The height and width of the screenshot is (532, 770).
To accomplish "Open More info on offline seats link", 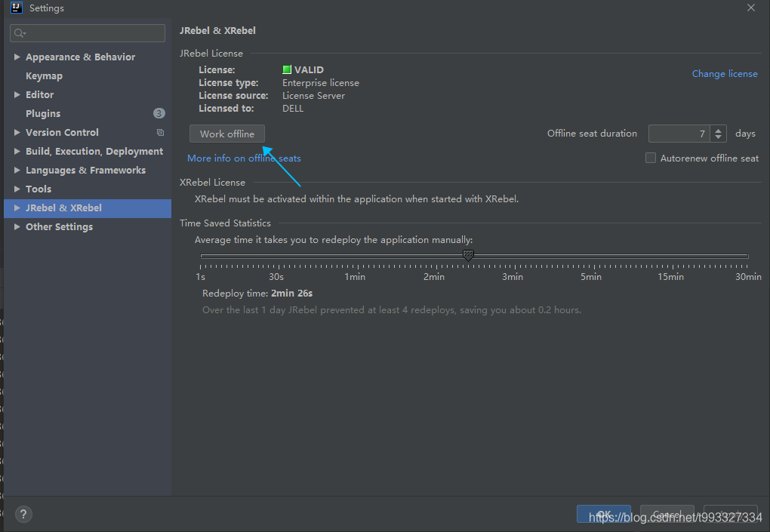I will 244,158.
